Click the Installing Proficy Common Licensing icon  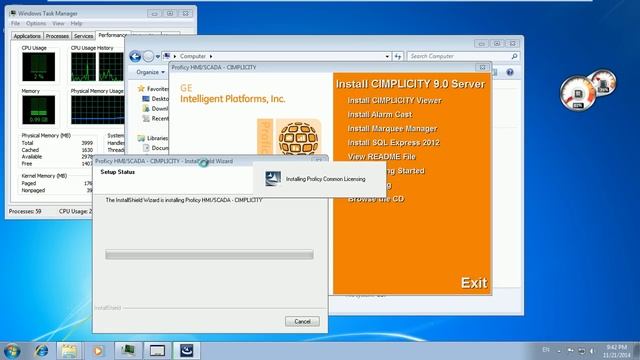[273, 179]
